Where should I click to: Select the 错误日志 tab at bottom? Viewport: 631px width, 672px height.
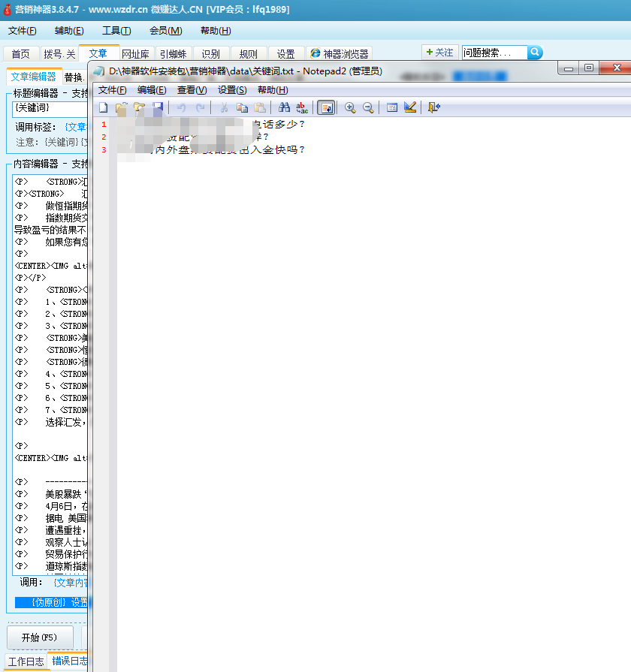click(x=68, y=661)
